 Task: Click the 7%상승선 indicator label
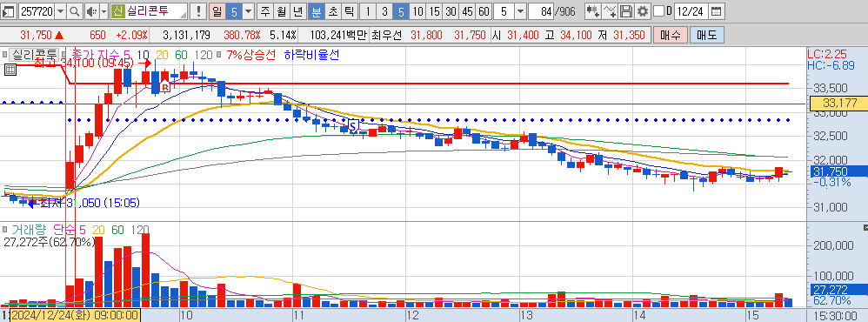tap(252, 55)
